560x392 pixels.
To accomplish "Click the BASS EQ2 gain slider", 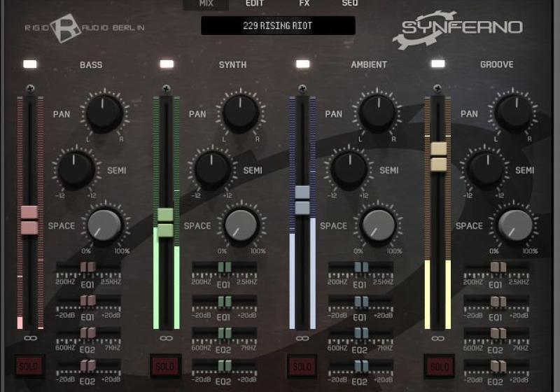I will pos(88,365).
